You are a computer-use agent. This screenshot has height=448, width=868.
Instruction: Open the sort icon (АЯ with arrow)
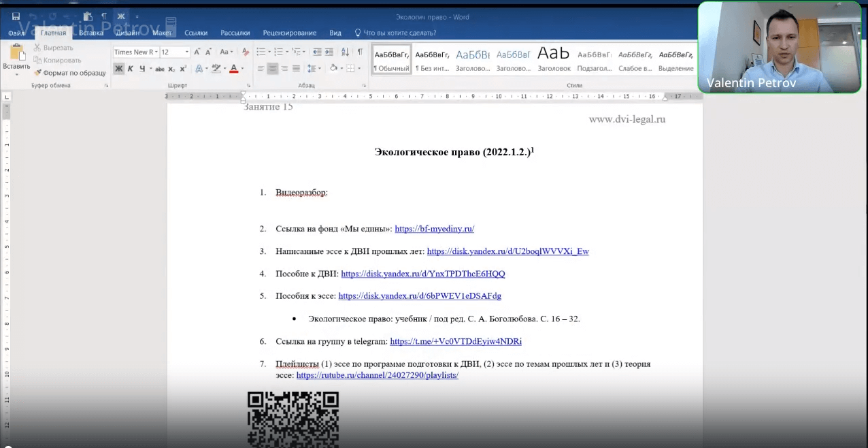(x=346, y=52)
